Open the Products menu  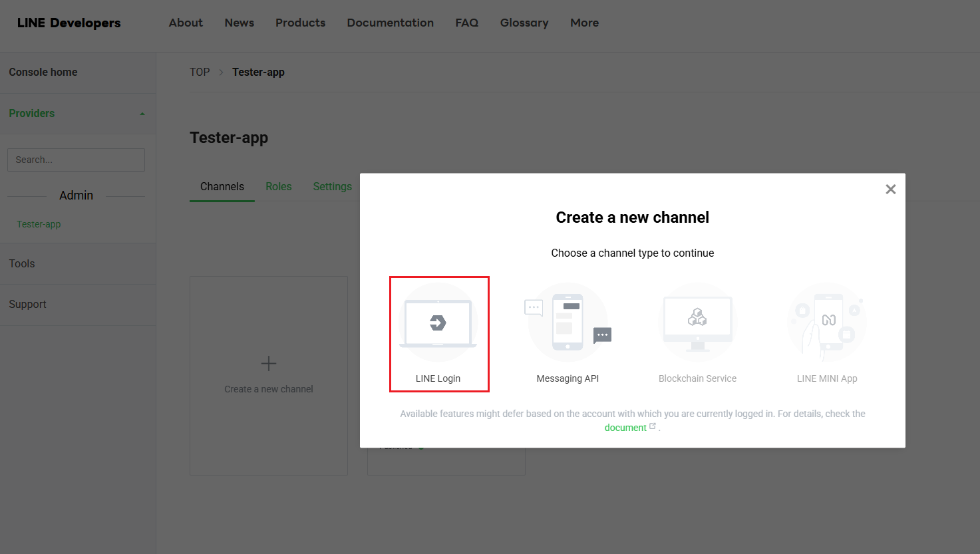[x=300, y=23]
